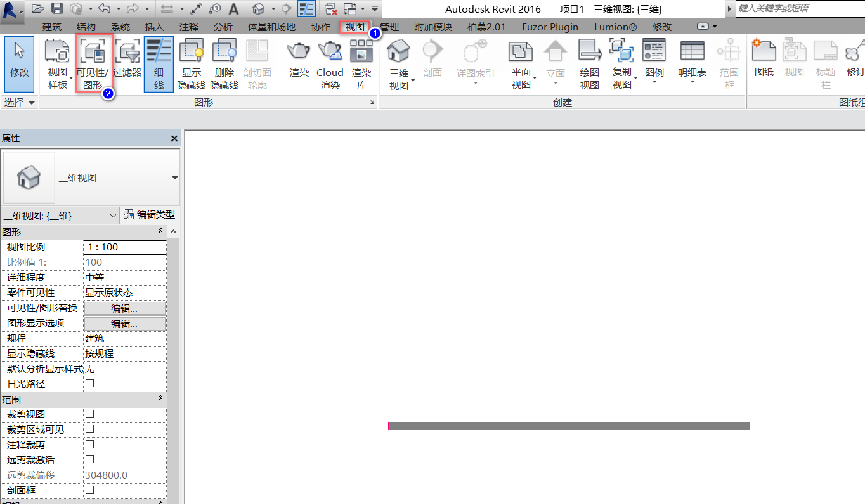The height and width of the screenshot is (504, 865).
Task: Check the 远剪裁激活 checkbox
Action: [90, 460]
